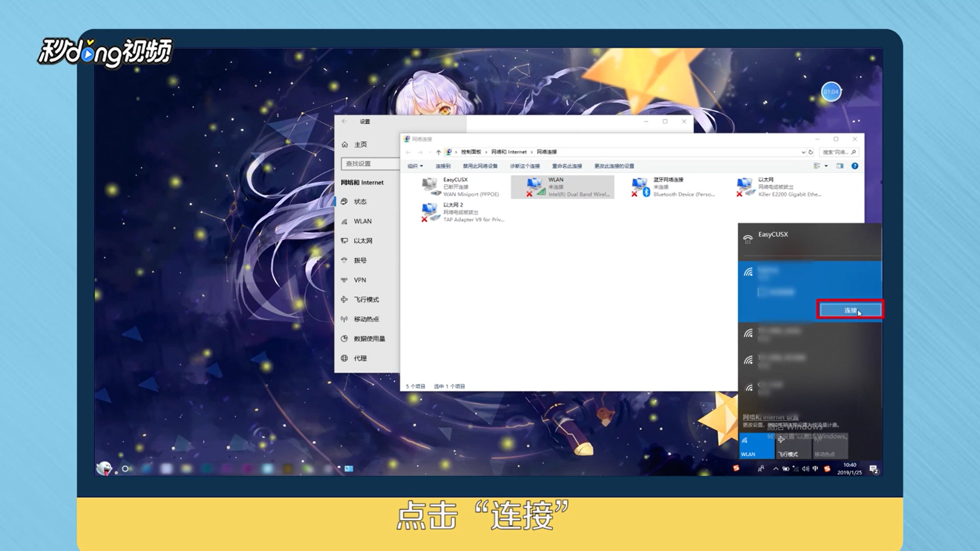The image size is (980, 551).
Task: Click the explorer back arrow
Action: [408, 152]
